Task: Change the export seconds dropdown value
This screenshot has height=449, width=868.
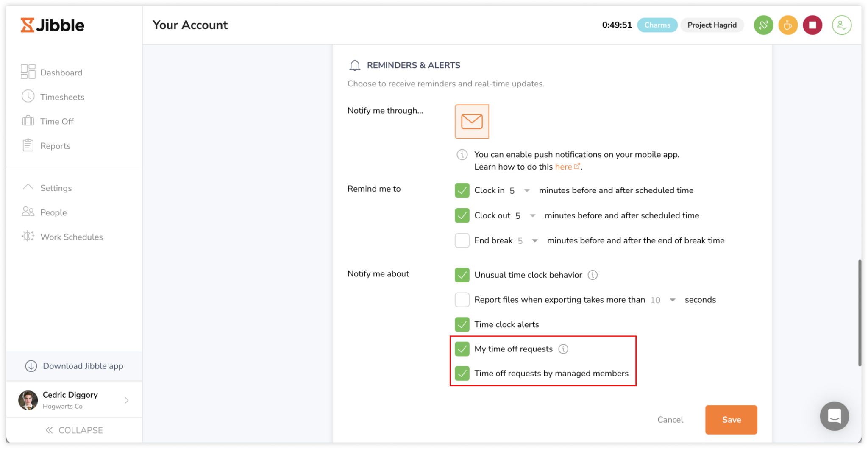Action: click(673, 300)
